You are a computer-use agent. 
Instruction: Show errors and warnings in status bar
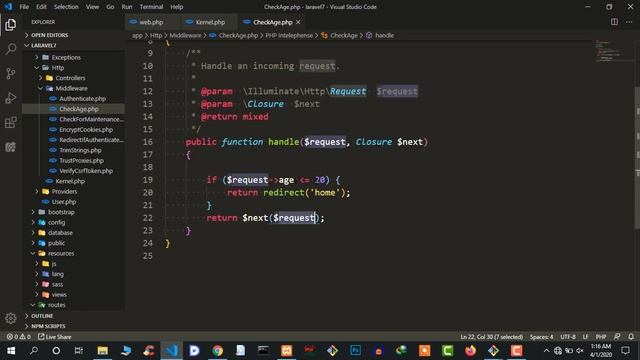[x=18, y=337]
